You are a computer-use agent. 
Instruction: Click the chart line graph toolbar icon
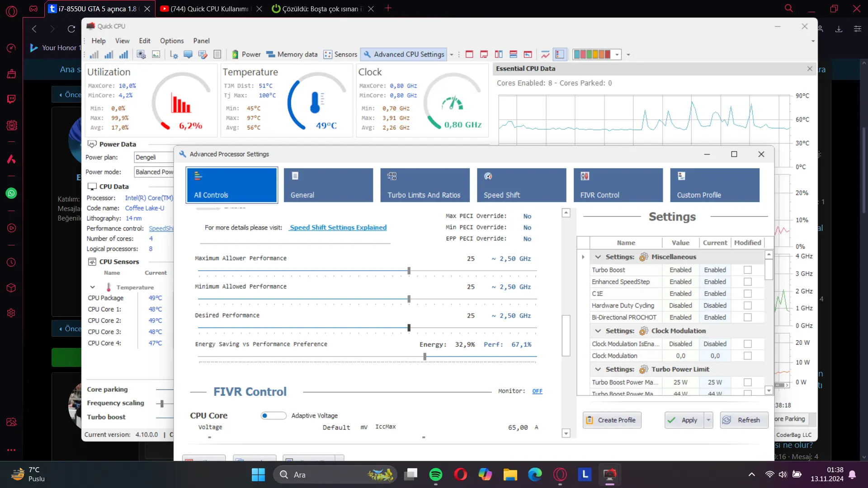545,55
